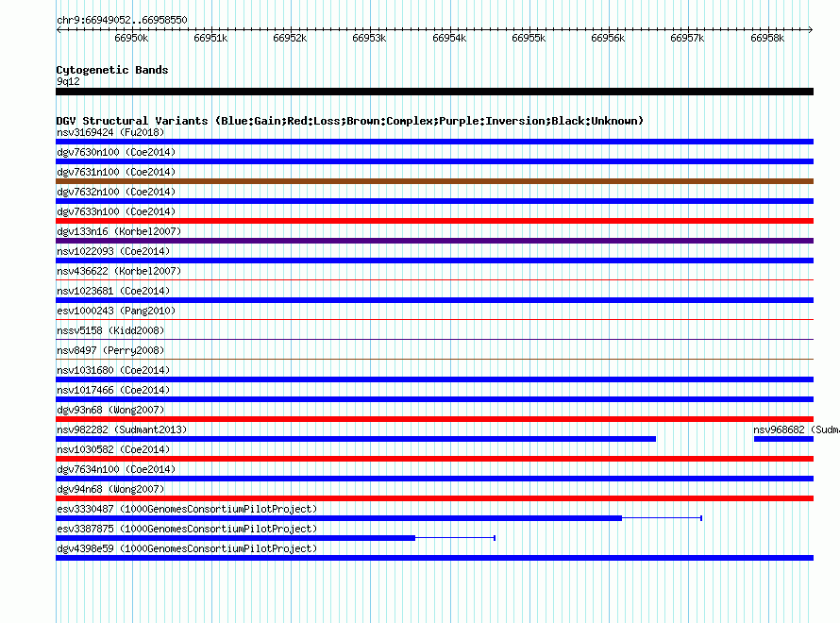Click the blue bar of esv3330487
The height and width of the screenshot is (623, 840).
tap(339, 518)
